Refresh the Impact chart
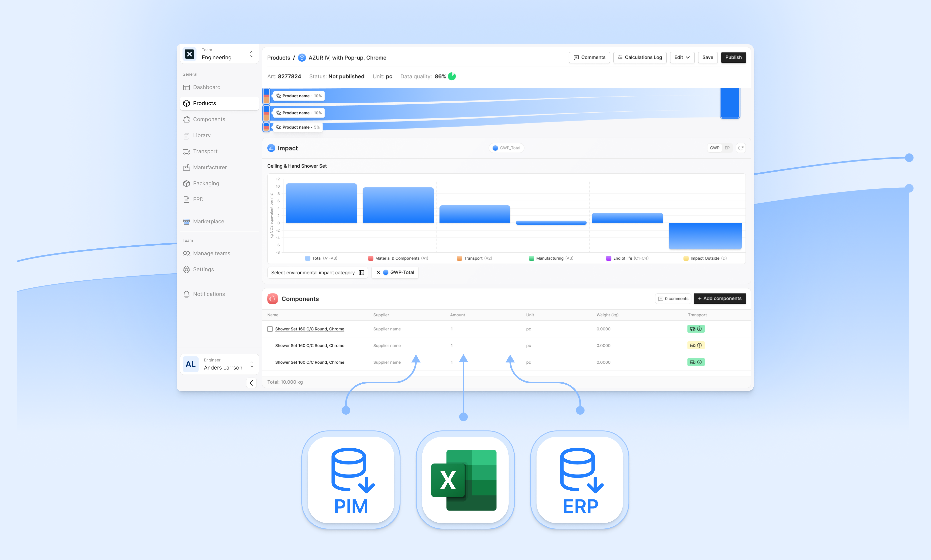This screenshot has width=931, height=560. pos(741,148)
